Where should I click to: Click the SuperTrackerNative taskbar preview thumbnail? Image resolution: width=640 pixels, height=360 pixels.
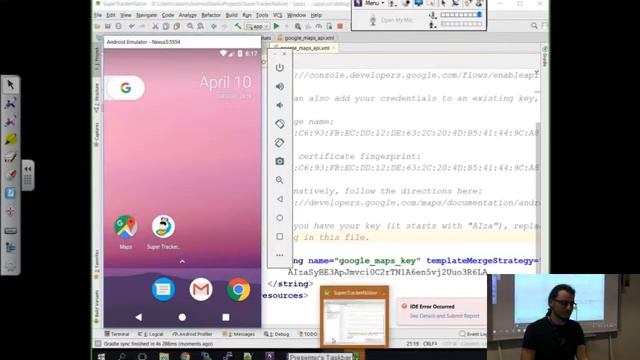(354, 317)
